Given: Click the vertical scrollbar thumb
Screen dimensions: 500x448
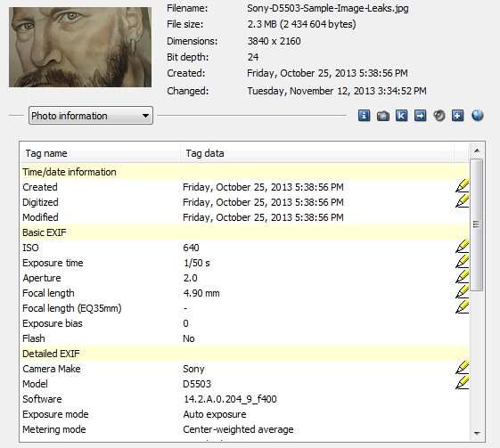Looking at the screenshot, I should [477, 224].
